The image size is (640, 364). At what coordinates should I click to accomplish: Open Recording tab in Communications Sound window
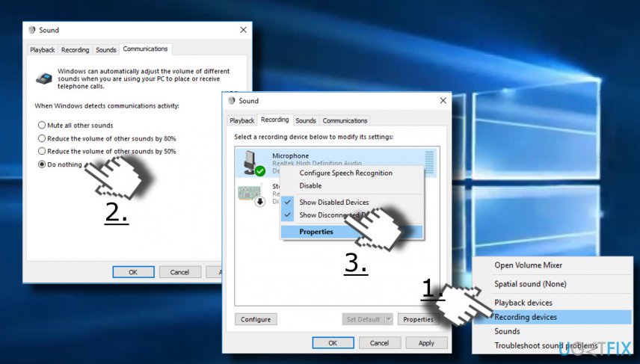pos(75,50)
